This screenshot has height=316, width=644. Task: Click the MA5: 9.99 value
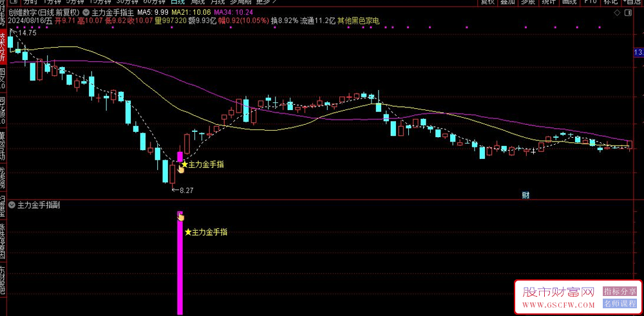click(153, 12)
